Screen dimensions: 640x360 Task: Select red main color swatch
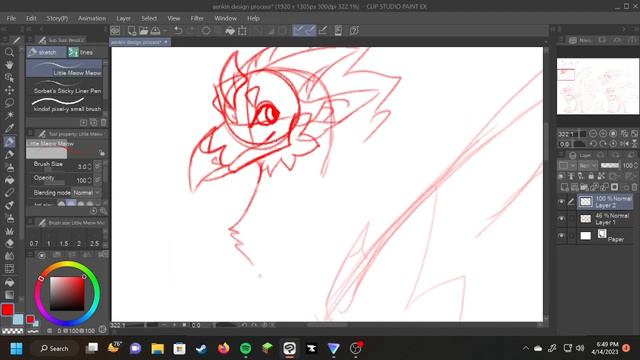tap(7, 310)
